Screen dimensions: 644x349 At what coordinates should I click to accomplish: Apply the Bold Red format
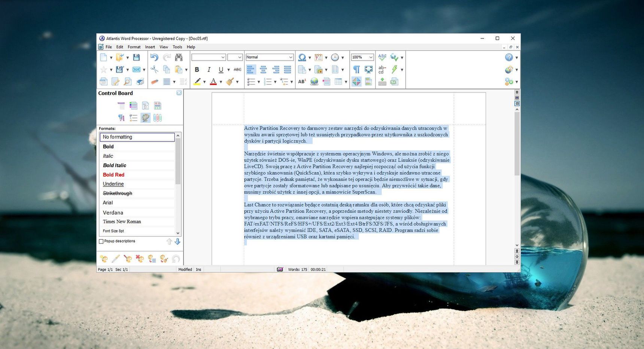(x=137, y=174)
